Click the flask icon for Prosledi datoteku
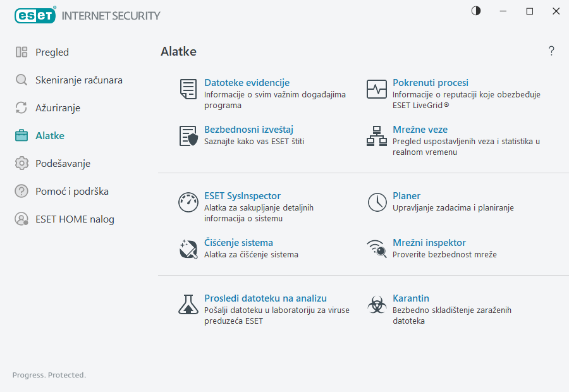 [188, 305]
